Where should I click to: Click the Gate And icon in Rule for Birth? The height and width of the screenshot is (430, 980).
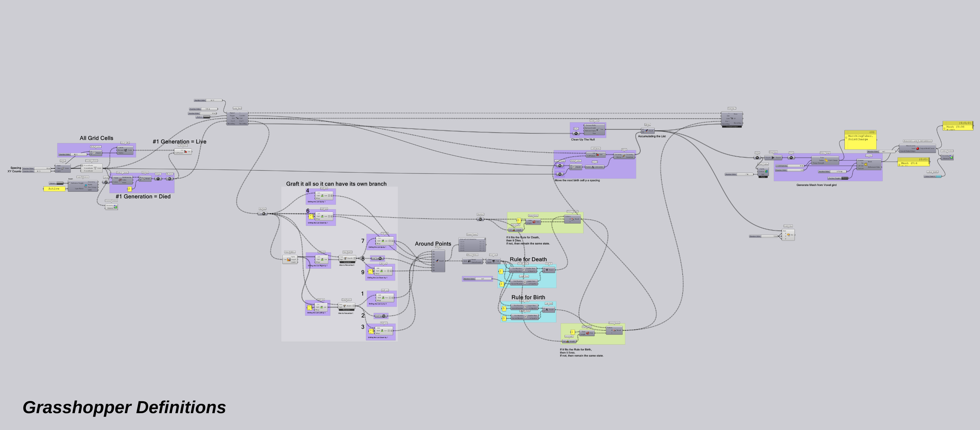tap(547, 310)
